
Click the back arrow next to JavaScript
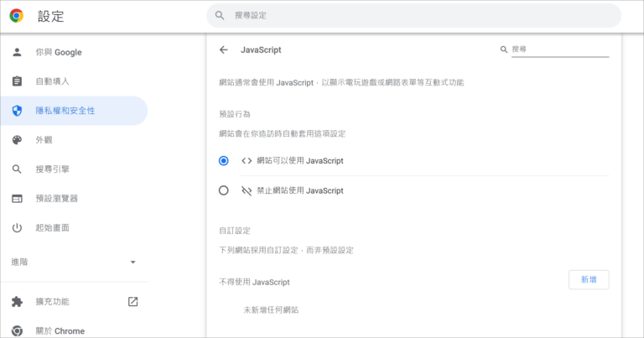coord(223,49)
